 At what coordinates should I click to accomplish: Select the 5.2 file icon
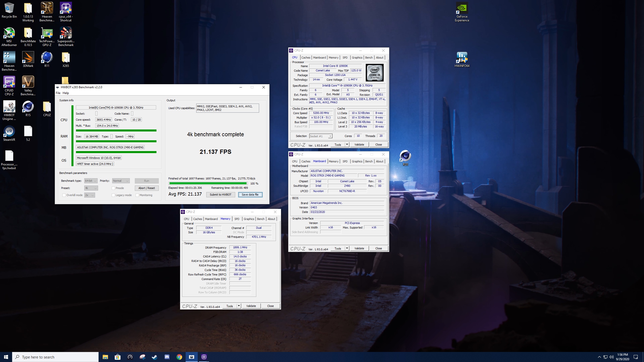pos(28,133)
